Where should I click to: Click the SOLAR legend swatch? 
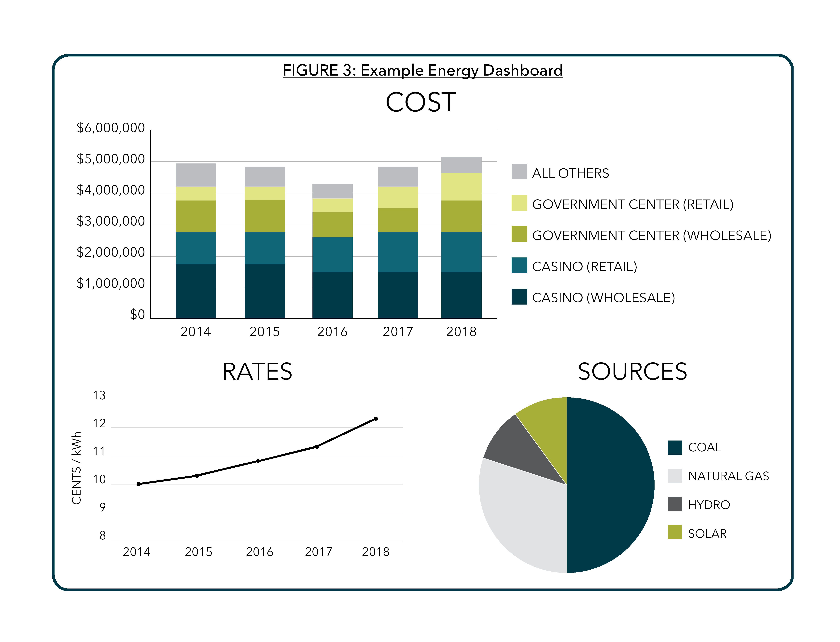click(674, 532)
